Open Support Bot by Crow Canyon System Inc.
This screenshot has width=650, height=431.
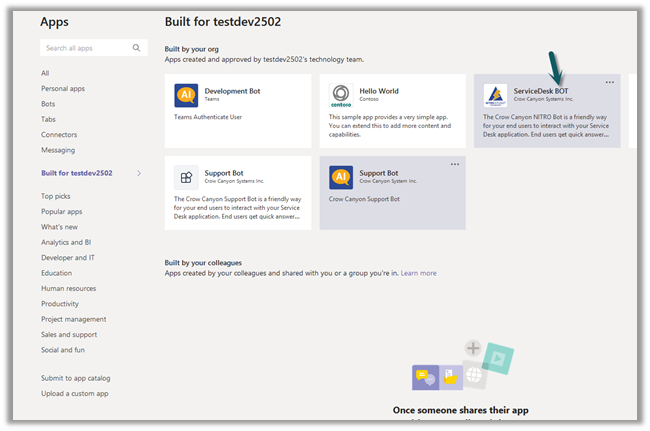pos(378,173)
